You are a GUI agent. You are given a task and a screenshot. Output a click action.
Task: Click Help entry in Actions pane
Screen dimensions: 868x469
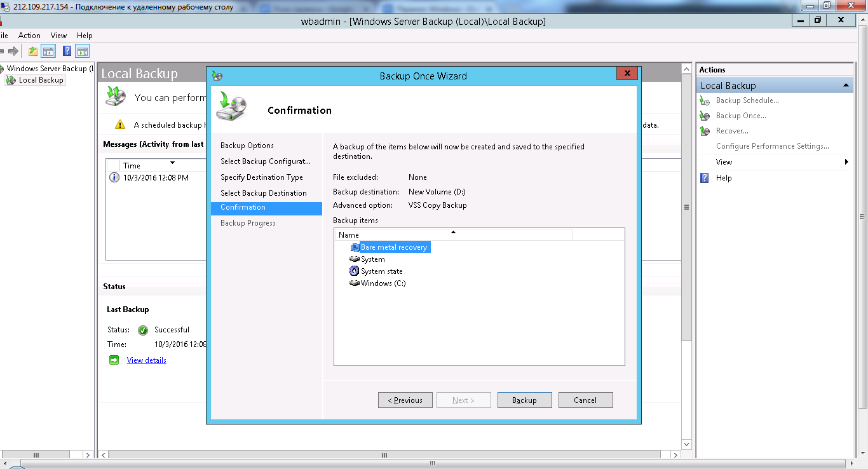724,178
